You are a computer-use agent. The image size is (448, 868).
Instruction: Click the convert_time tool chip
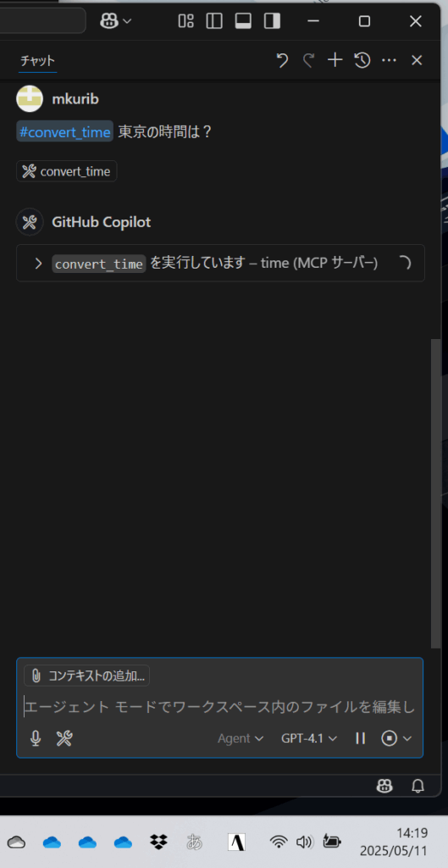coord(66,171)
